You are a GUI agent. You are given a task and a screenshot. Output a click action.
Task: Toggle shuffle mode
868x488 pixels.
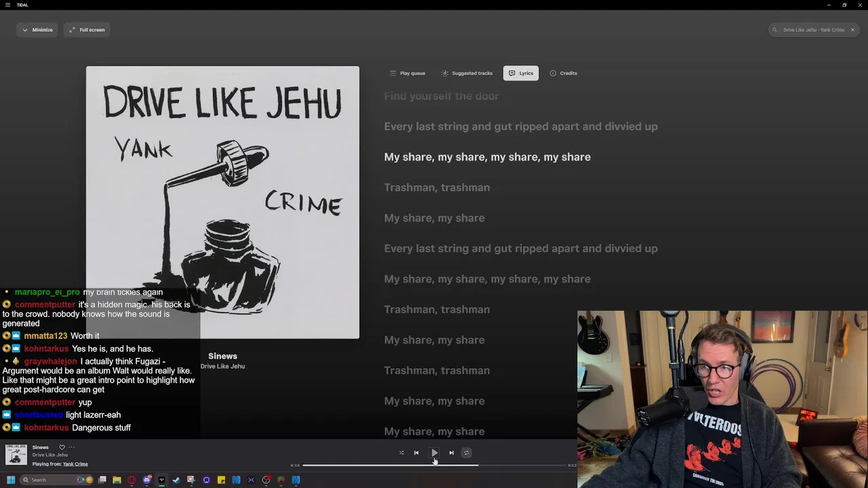(401, 452)
